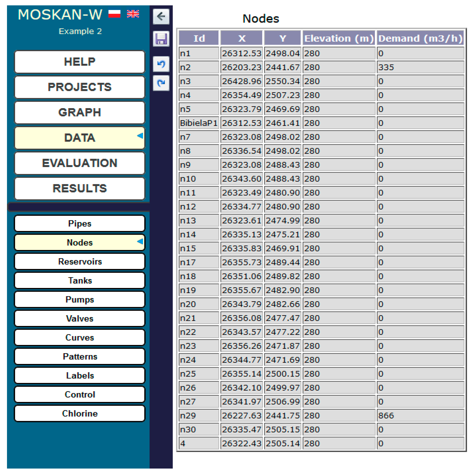Viewport: 473px width, 476px height.
Task: Click the BibielaP1 node Id cell
Action: tap(199, 123)
